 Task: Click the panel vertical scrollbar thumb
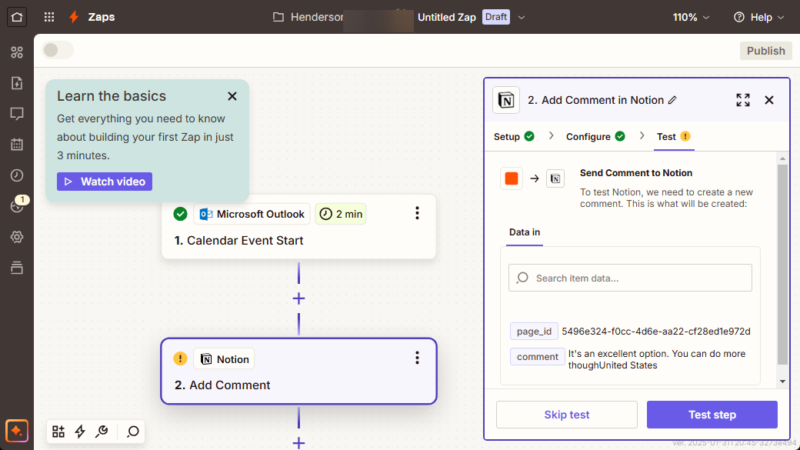[x=783, y=264]
